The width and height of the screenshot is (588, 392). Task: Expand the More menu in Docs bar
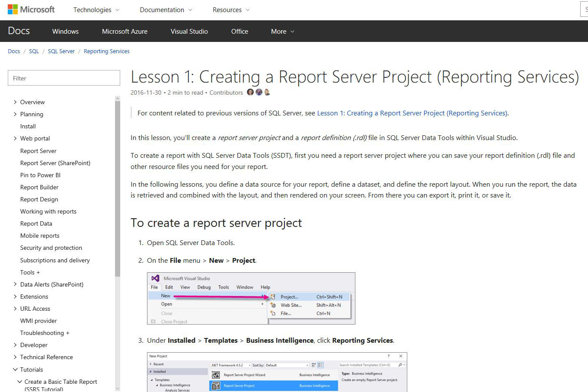pos(282,32)
